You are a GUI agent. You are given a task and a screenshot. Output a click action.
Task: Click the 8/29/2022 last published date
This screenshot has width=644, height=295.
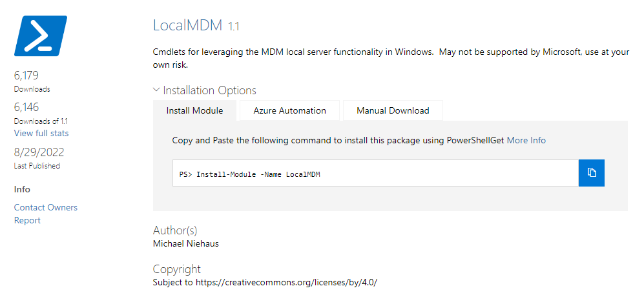pos(39,152)
